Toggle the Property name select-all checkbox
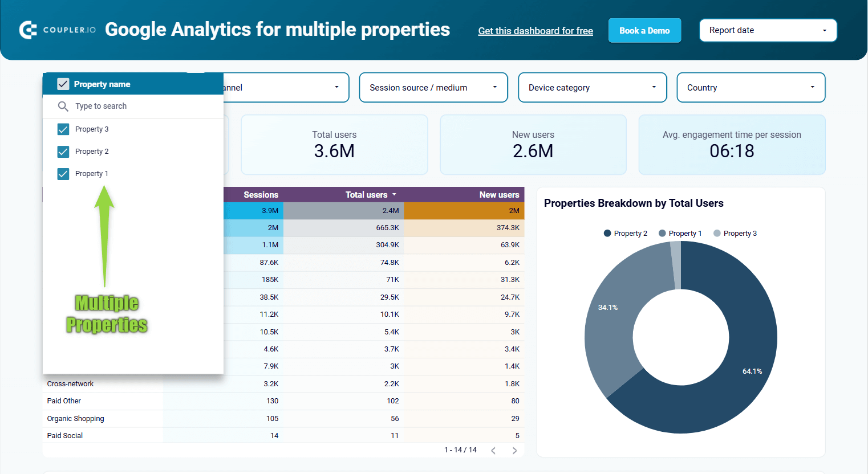Image resolution: width=868 pixels, height=474 pixels. (x=63, y=84)
